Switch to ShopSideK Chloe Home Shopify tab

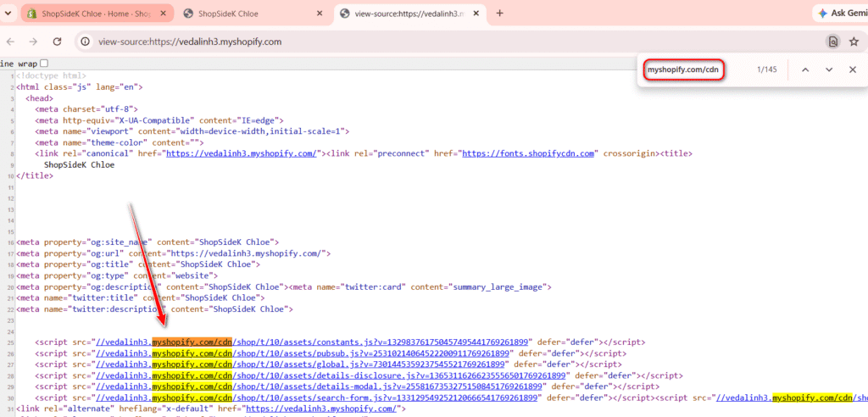point(97,14)
